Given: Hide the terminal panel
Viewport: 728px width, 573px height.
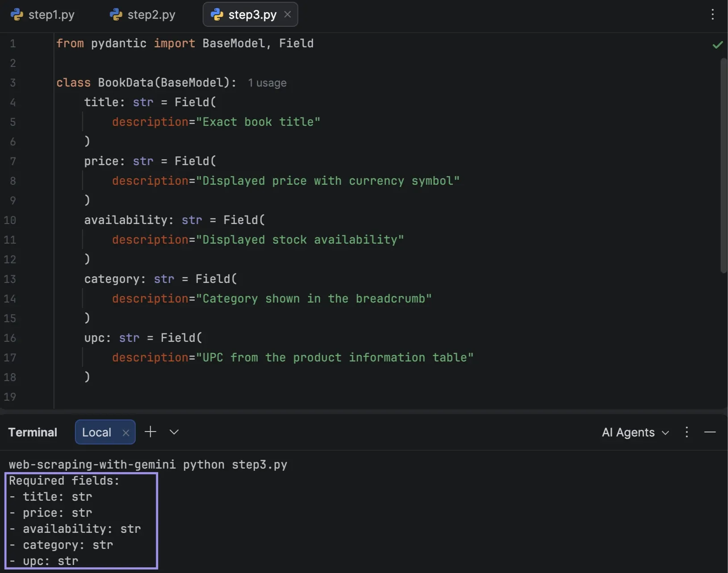Looking at the screenshot, I should (x=710, y=432).
